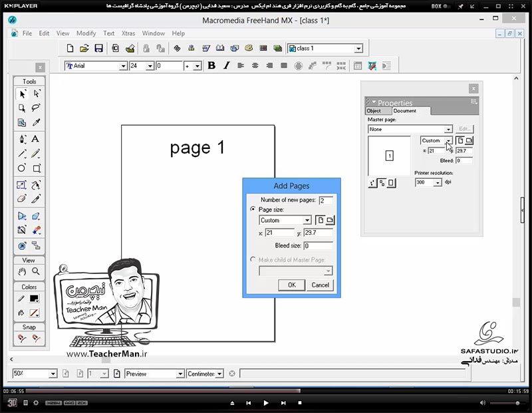
Task: Select the Subselect tool
Action: click(37, 94)
